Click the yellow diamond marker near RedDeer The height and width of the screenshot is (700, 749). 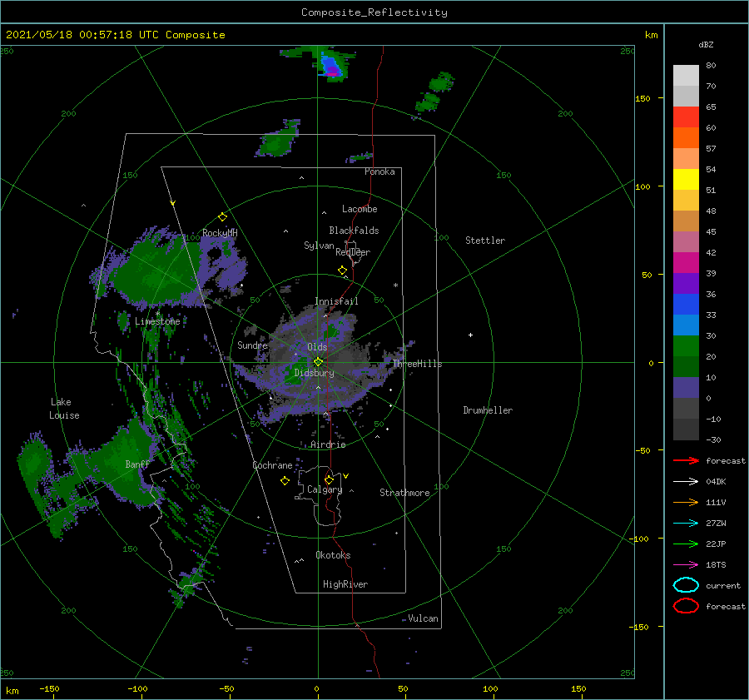click(x=342, y=271)
